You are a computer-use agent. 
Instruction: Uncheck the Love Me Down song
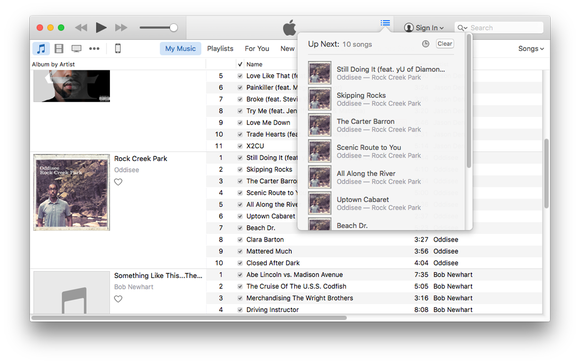[240, 122]
